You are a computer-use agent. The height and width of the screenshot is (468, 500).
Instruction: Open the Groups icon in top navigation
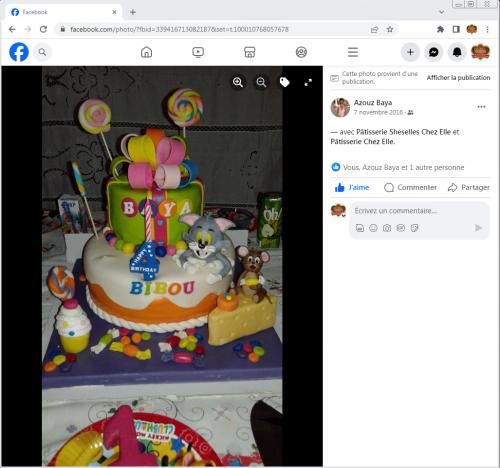pyautogui.click(x=301, y=52)
